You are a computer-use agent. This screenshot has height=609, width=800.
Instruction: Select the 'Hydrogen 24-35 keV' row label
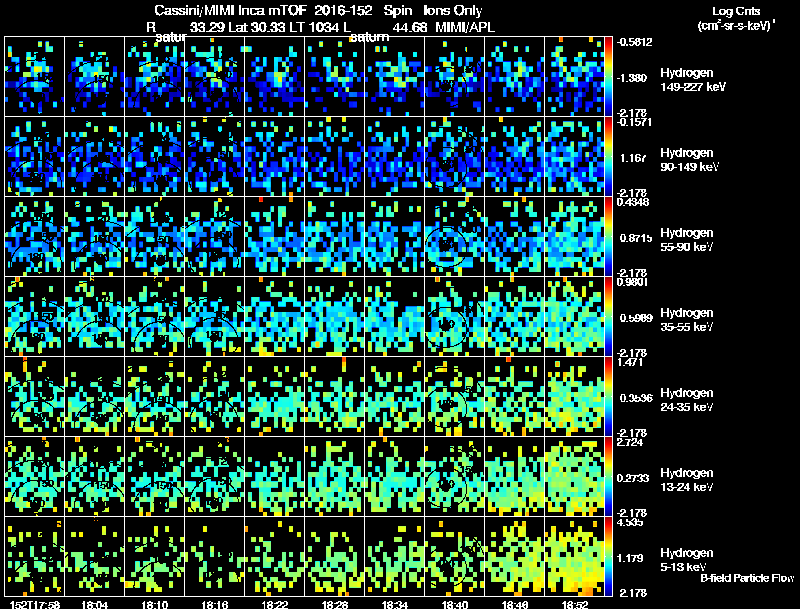pos(687,400)
